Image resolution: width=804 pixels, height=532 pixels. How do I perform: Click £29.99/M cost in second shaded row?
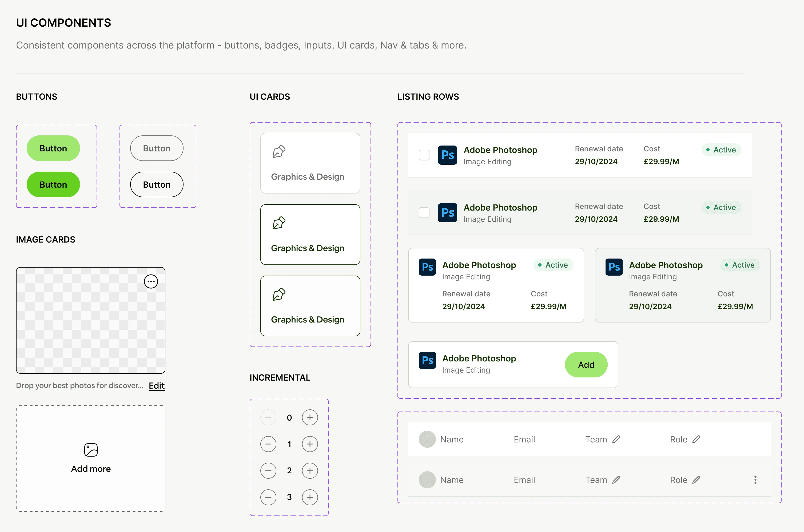pyautogui.click(x=661, y=219)
